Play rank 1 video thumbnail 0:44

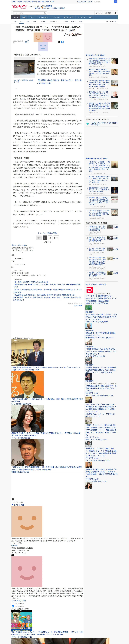(110, 227)
